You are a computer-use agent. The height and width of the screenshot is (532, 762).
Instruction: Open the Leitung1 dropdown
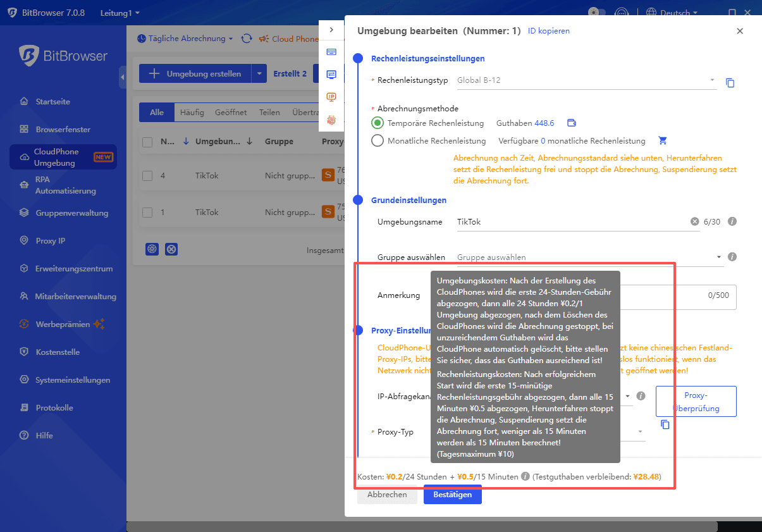coord(120,13)
